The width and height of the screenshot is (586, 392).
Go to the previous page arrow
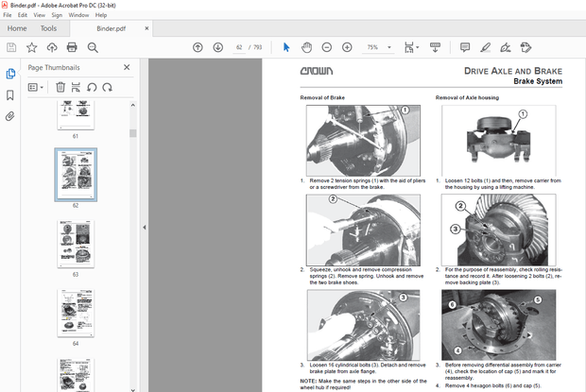pyautogui.click(x=198, y=47)
